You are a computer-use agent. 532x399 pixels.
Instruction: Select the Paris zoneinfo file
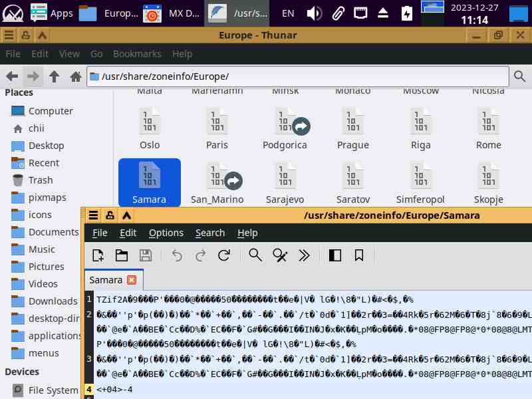pyautogui.click(x=217, y=128)
